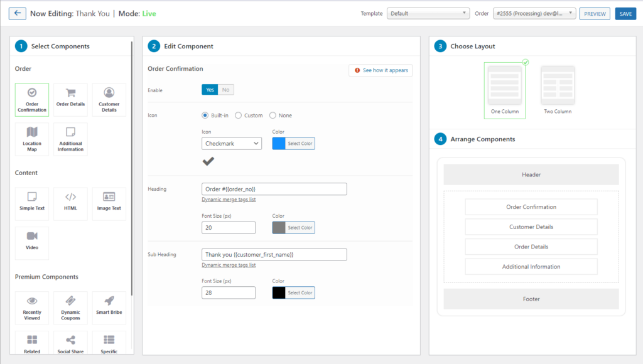Screen dimensions: 643x364
Task: Click the checkmark icon preview
Action: 208,161
